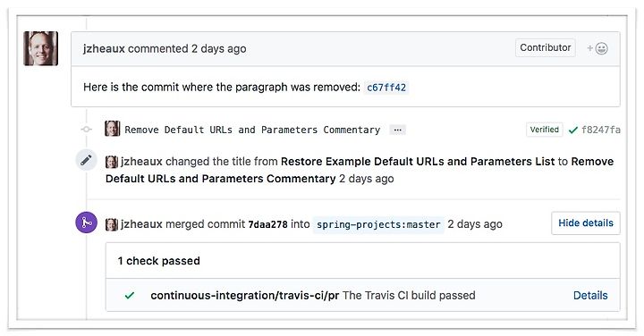Image resolution: width=644 pixels, height=336 pixels.
Task: Open Travis CI Details link
Action: (x=590, y=296)
